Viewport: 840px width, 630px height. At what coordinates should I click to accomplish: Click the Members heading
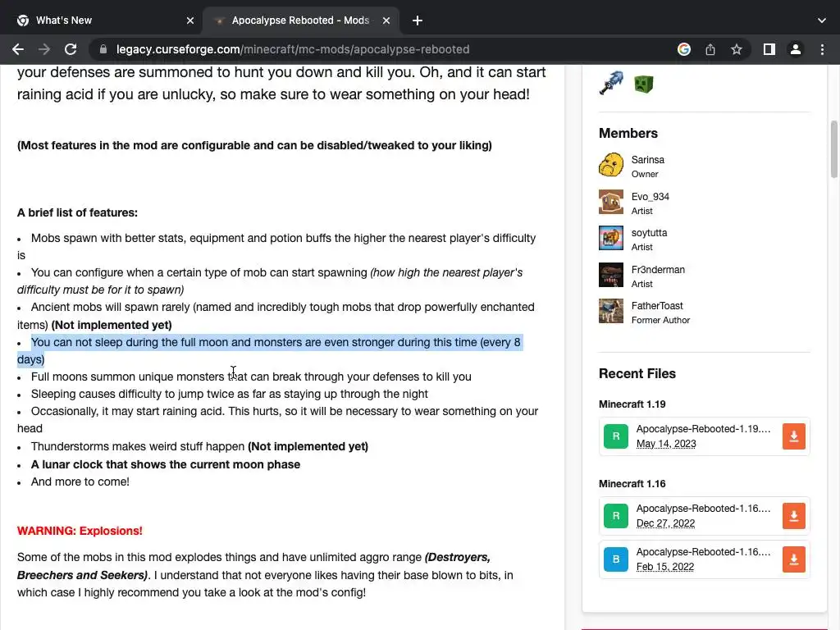[628, 133]
